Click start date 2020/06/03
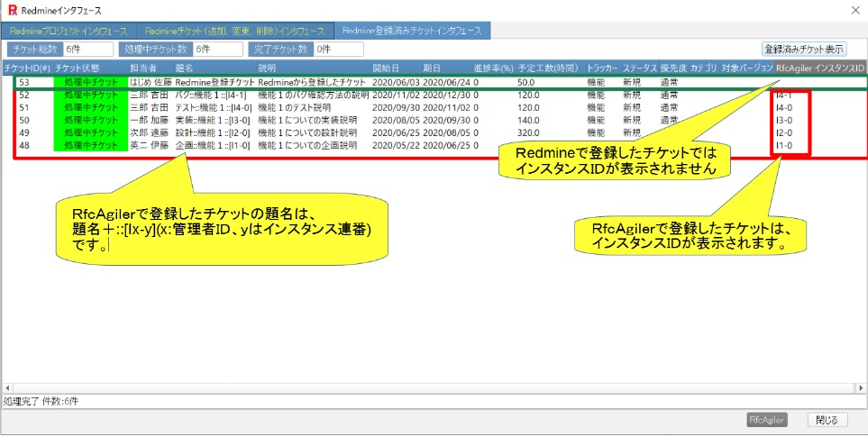 point(396,82)
